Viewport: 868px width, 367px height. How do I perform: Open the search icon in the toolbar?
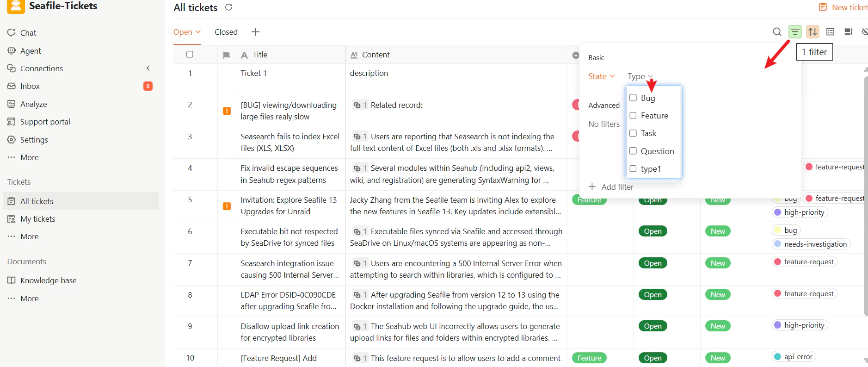[777, 32]
